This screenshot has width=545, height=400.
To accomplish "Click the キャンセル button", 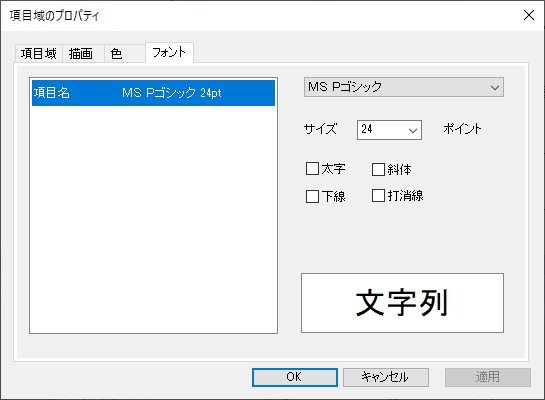I will [x=386, y=377].
